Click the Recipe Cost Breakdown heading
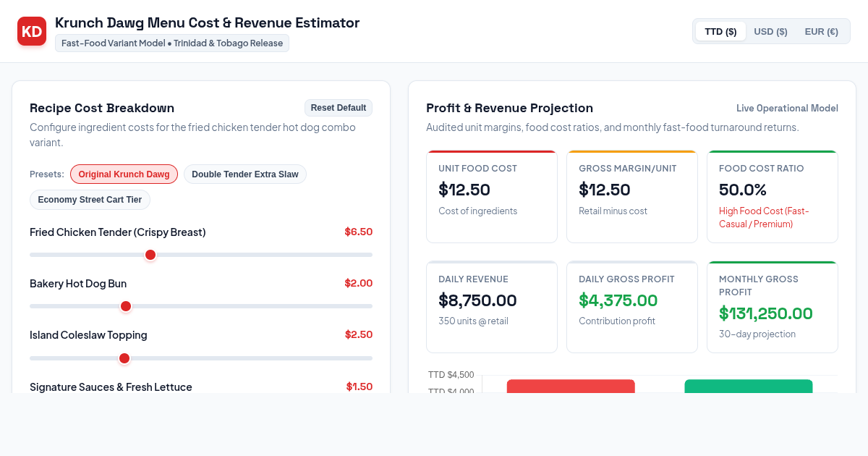Viewport: 868px width, 456px height. click(102, 108)
